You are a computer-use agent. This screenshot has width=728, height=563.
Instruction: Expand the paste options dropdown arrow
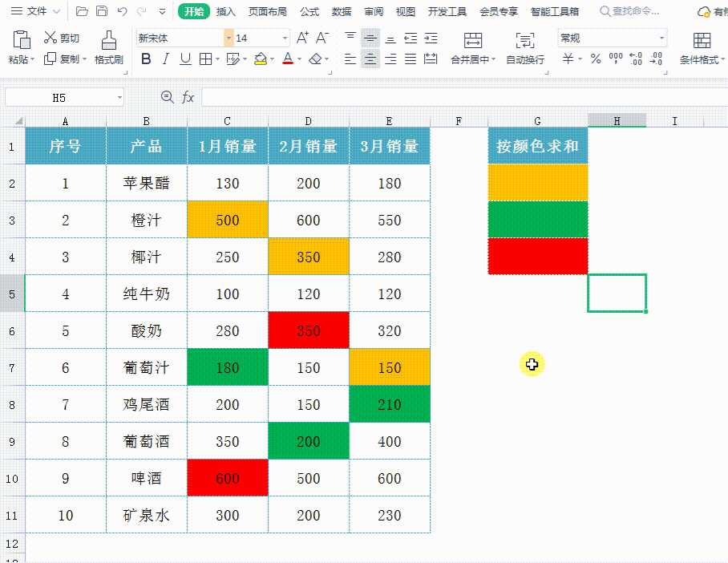coord(33,59)
